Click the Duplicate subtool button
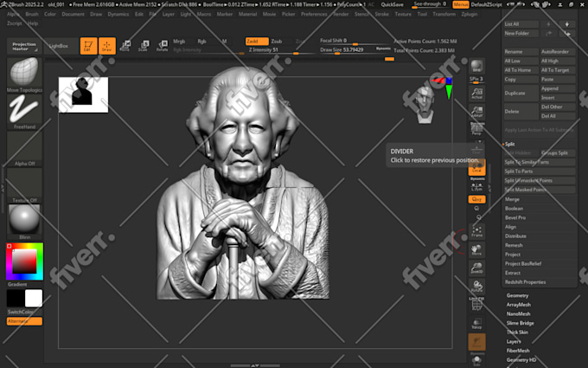The image size is (588, 368). click(x=521, y=94)
